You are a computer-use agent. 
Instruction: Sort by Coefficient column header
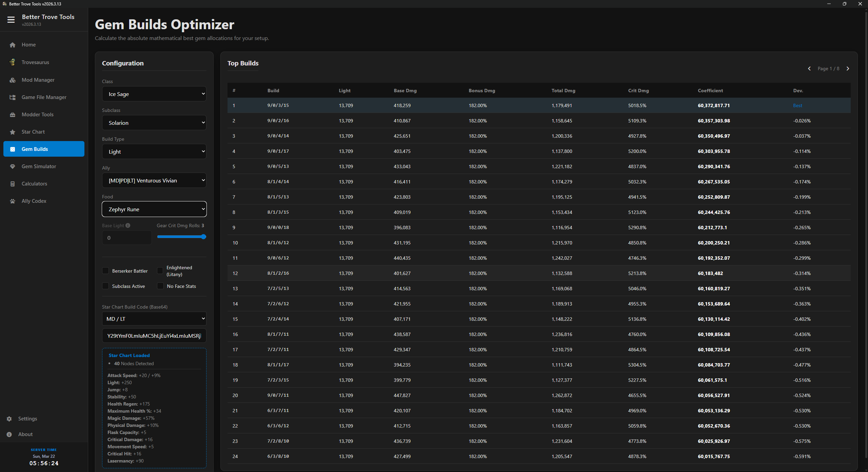tap(710, 91)
